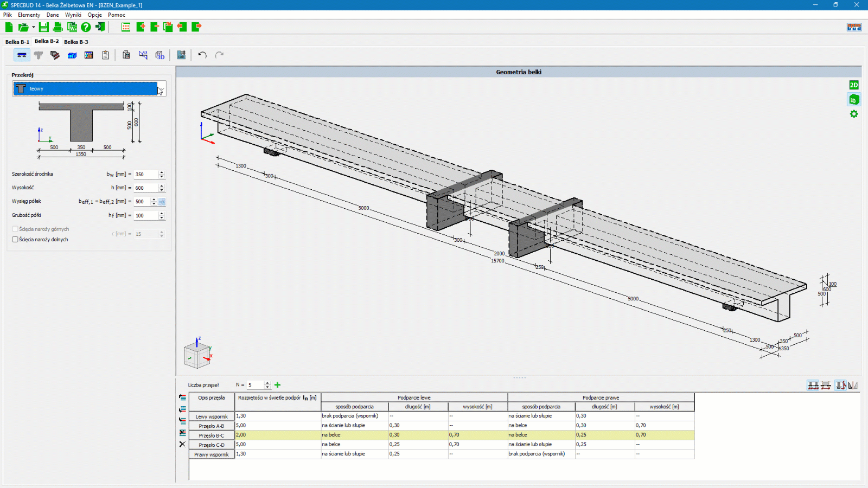Open the Wyniki menu
The image size is (868, 488).
(x=73, y=15)
